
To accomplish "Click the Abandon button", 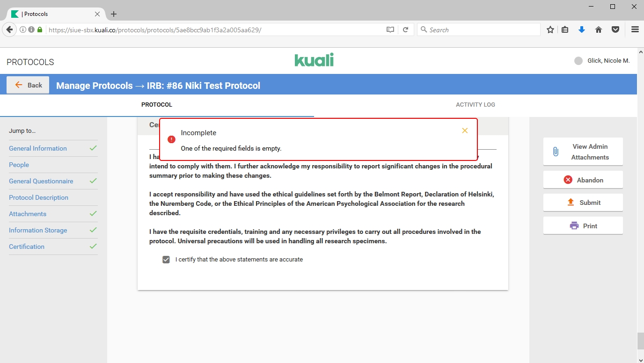I will tap(583, 180).
